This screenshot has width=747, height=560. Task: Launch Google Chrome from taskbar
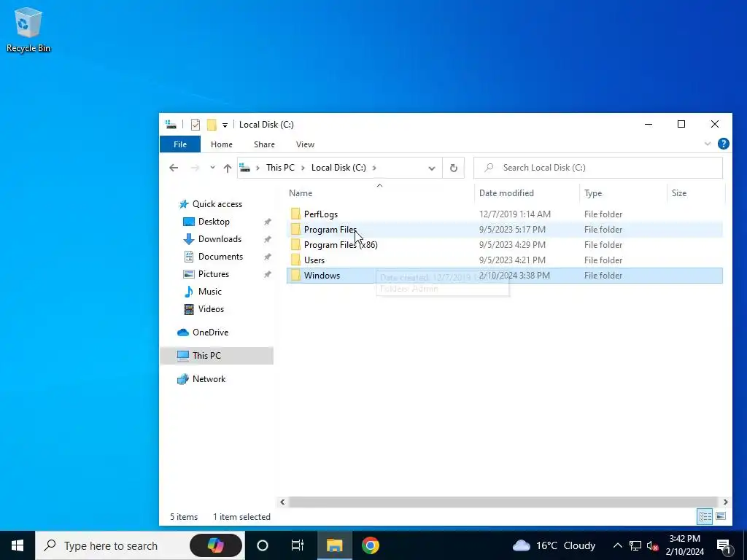pos(370,545)
